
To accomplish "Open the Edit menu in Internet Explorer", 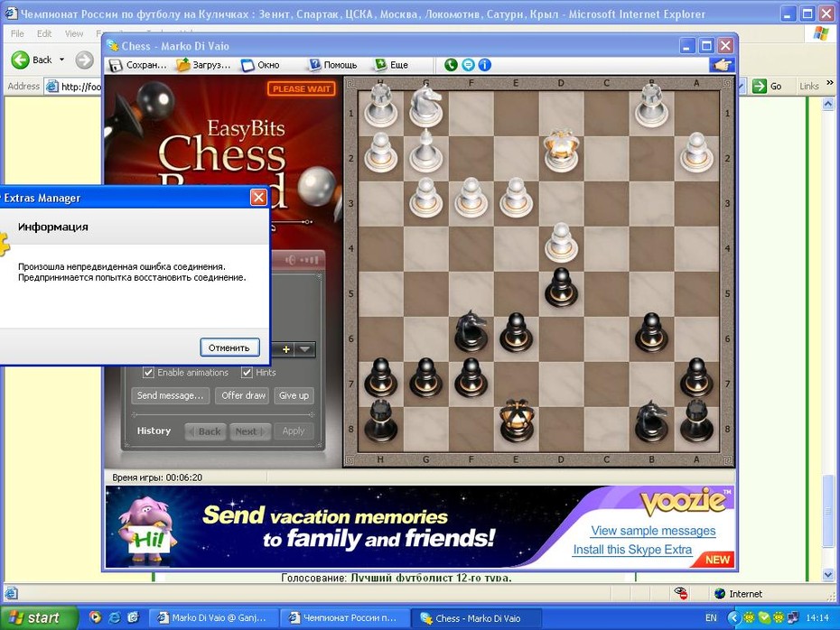I will click(44, 33).
